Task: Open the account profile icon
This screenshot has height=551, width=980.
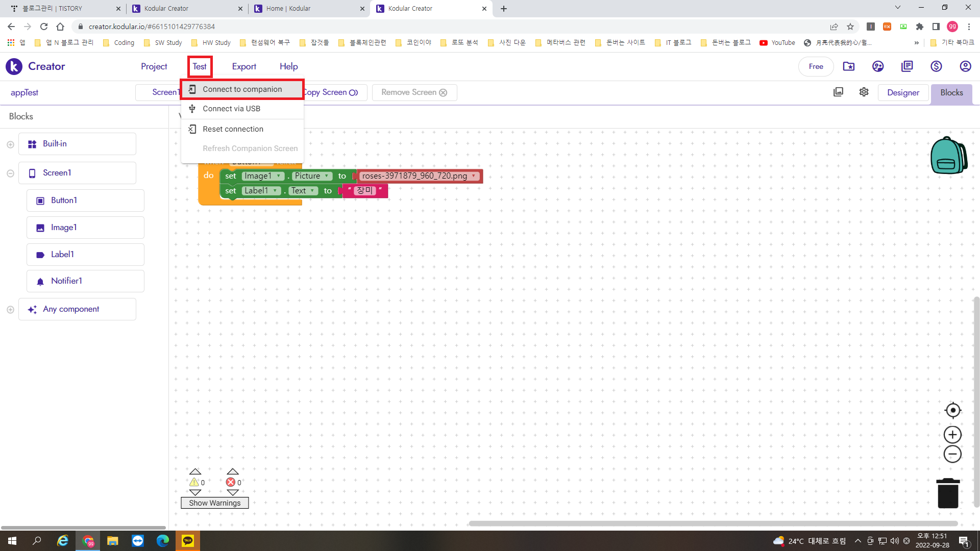Action: (x=965, y=66)
